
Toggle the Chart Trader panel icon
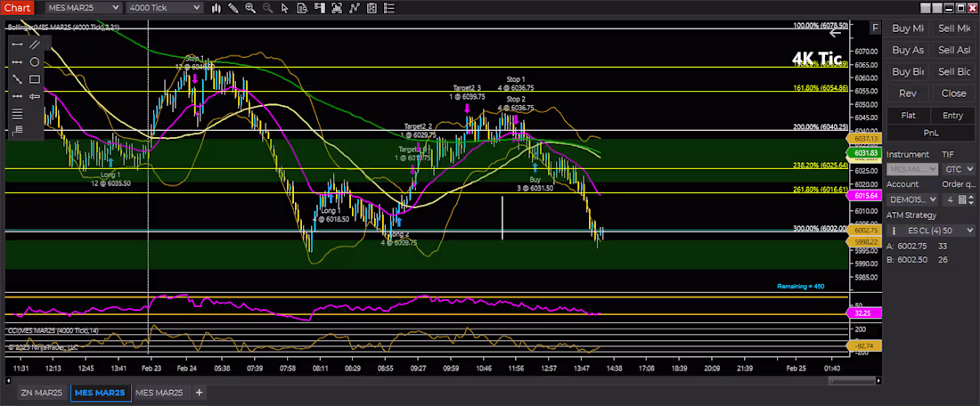[x=319, y=8]
